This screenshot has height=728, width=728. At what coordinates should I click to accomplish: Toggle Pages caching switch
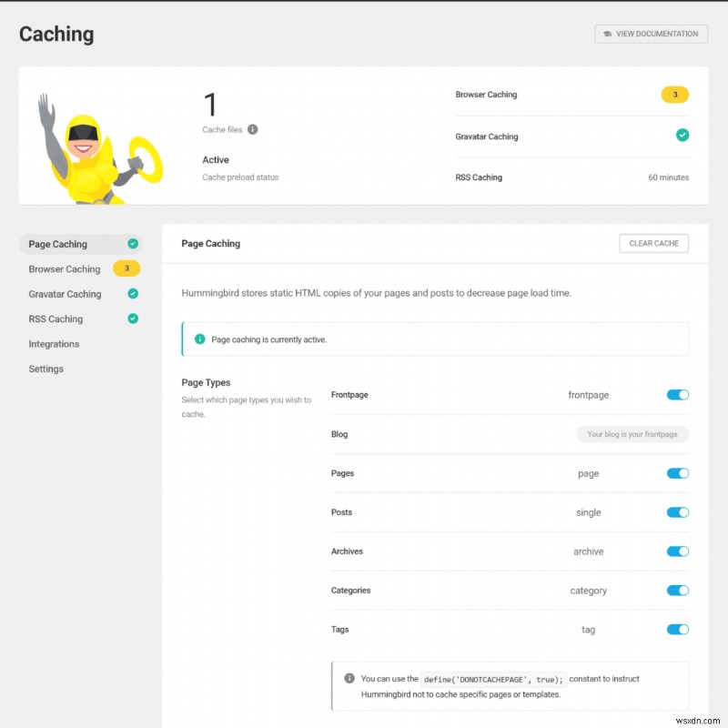(x=677, y=473)
